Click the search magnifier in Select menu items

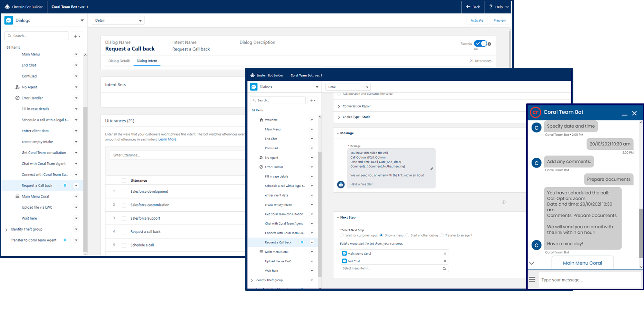click(x=444, y=269)
